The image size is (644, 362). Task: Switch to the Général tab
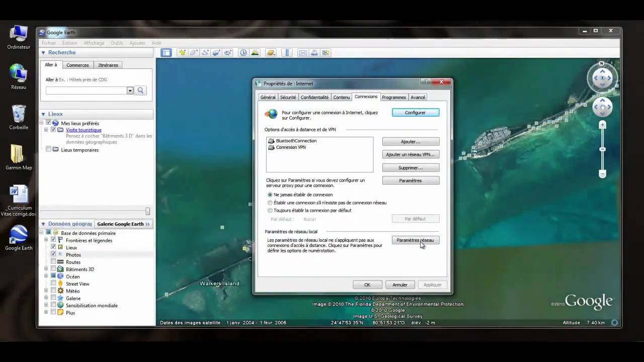click(x=268, y=97)
